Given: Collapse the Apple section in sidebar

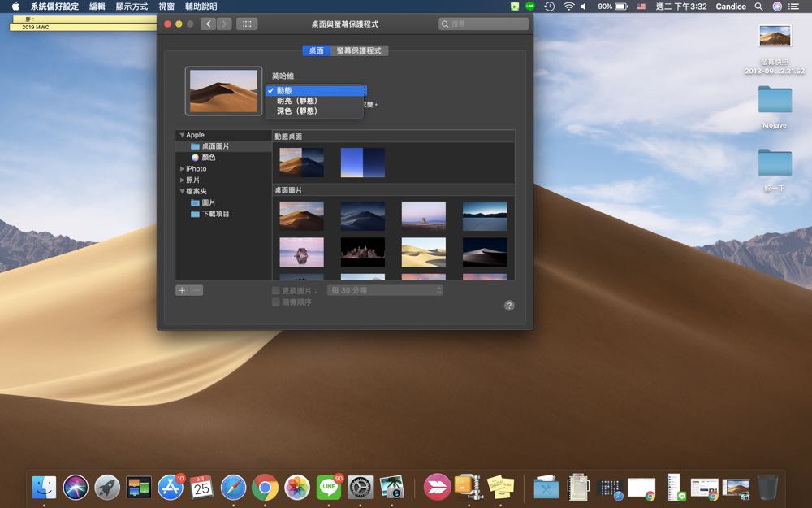Looking at the screenshot, I should tap(182, 135).
